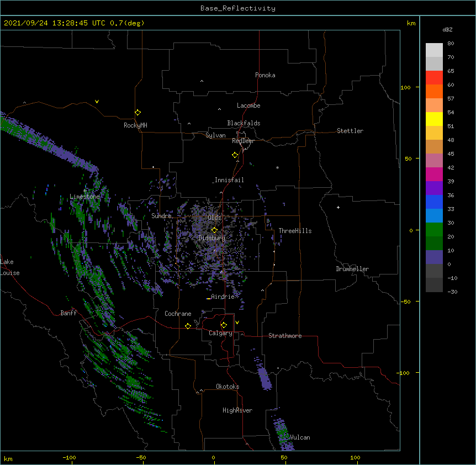
Task: Select the Innisfail label
Action: pyautogui.click(x=229, y=180)
